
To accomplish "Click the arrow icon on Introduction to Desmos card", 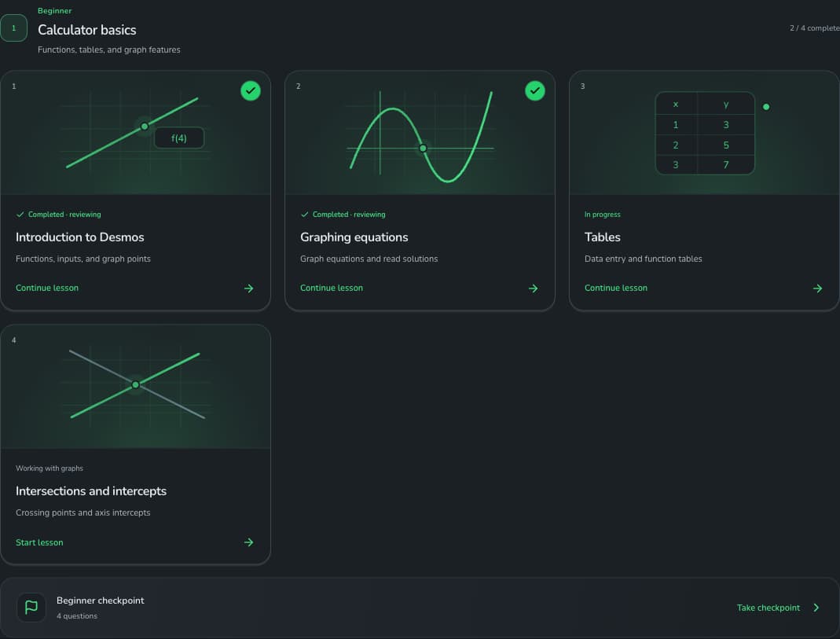I will click(248, 288).
